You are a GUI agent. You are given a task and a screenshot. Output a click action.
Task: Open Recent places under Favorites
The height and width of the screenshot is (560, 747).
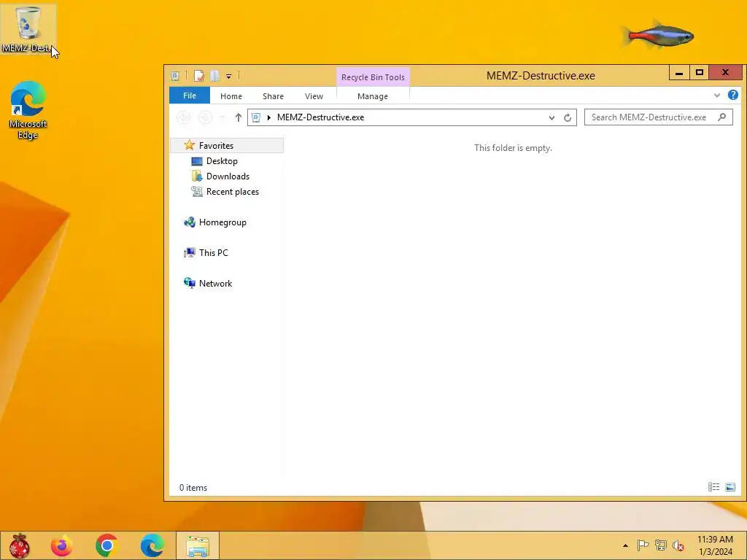[x=233, y=192]
